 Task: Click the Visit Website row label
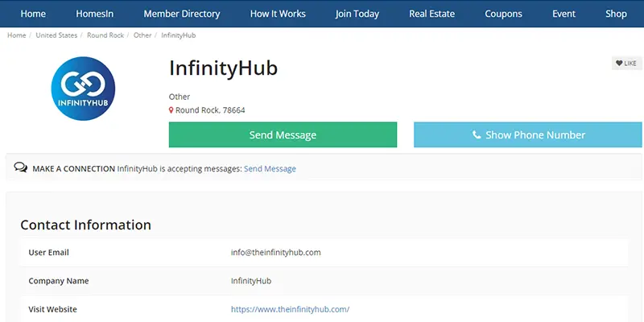tap(52, 309)
